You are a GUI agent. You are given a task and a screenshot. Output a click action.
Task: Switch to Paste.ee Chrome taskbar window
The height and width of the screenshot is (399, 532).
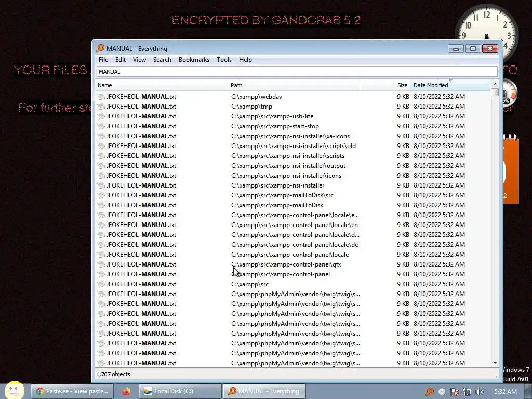click(72, 391)
